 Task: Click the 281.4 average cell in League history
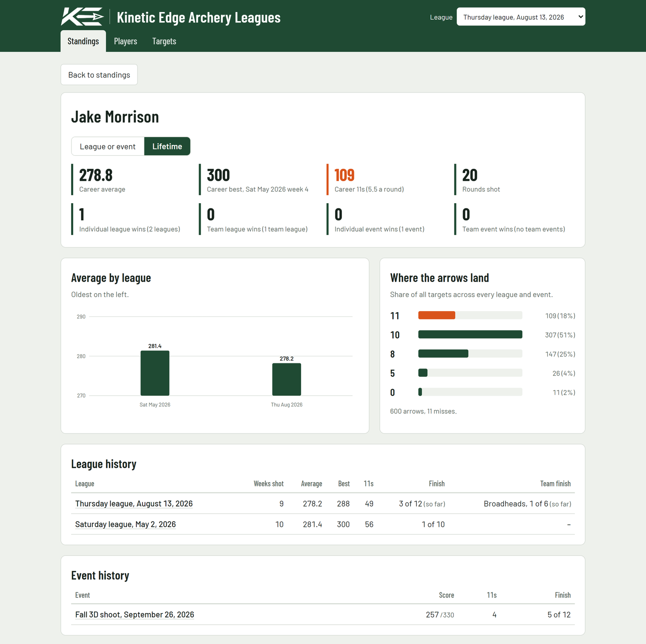312,524
